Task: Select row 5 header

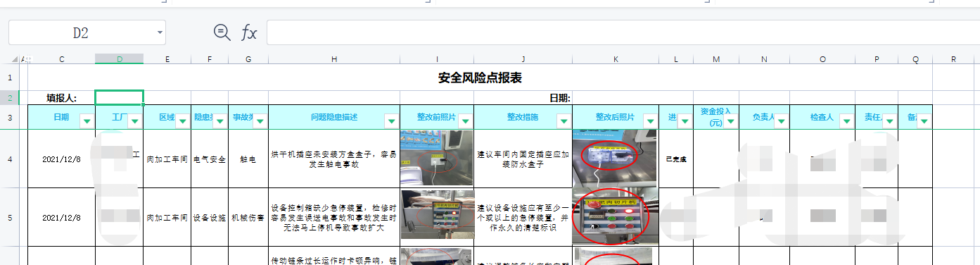Action: (x=10, y=217)
